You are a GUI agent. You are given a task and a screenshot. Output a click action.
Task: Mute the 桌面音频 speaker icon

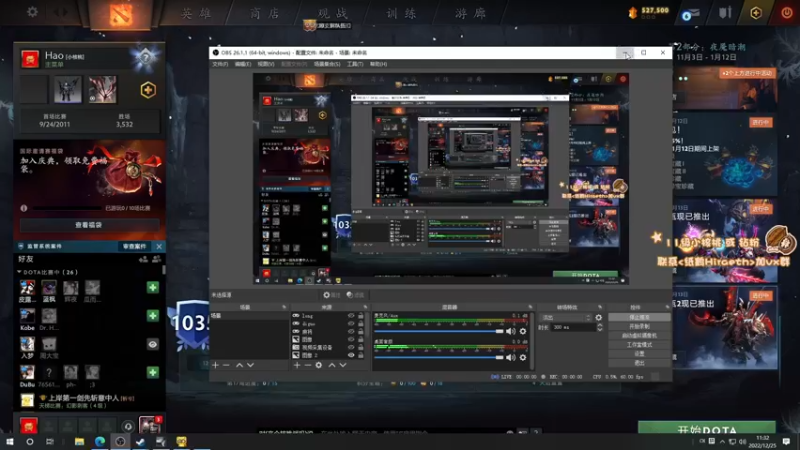coord(511,358)
